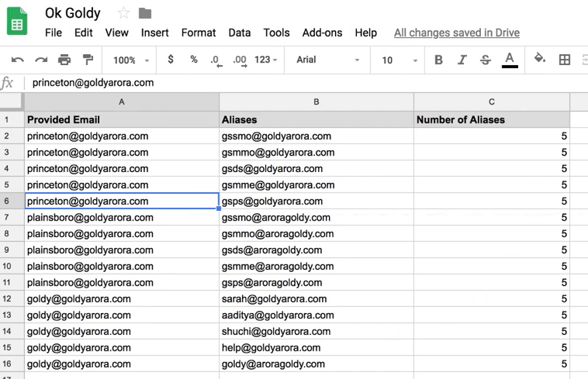Click princeton@goldyarora.com in row 2

click(x=122, y=136)
